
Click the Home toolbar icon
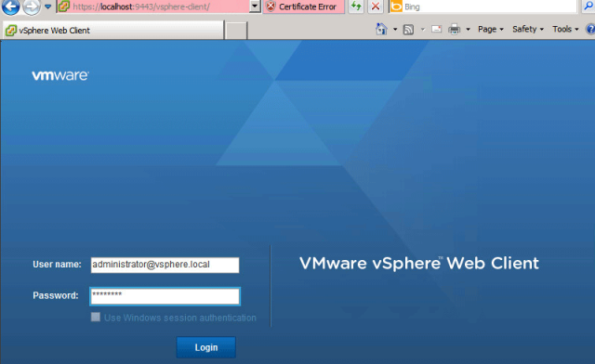(381, 29)
